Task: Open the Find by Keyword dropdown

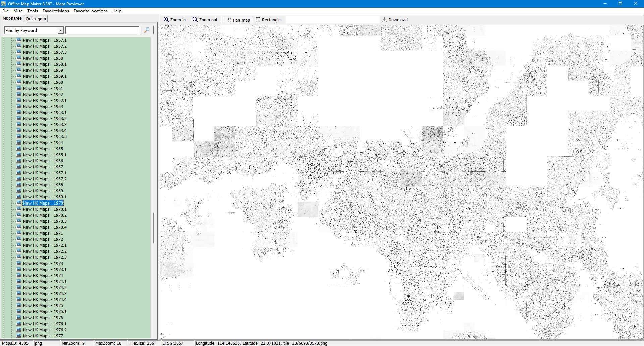Action: (x=61, y=30)
